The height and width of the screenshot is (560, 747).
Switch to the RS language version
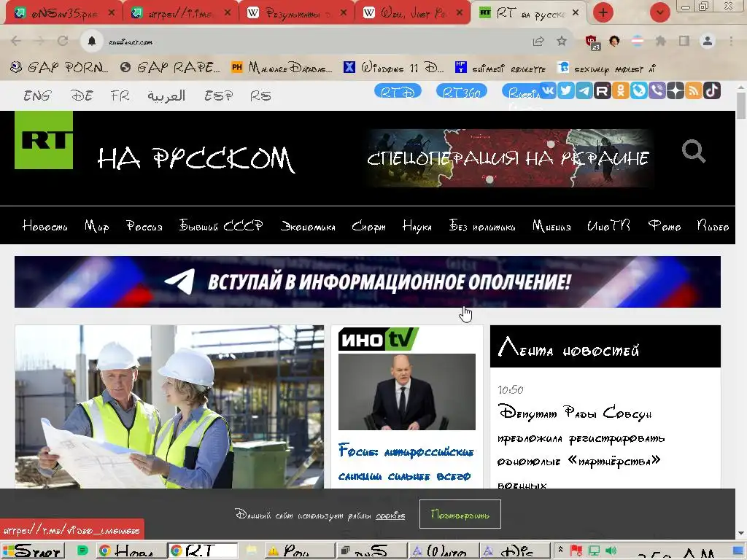260,96
